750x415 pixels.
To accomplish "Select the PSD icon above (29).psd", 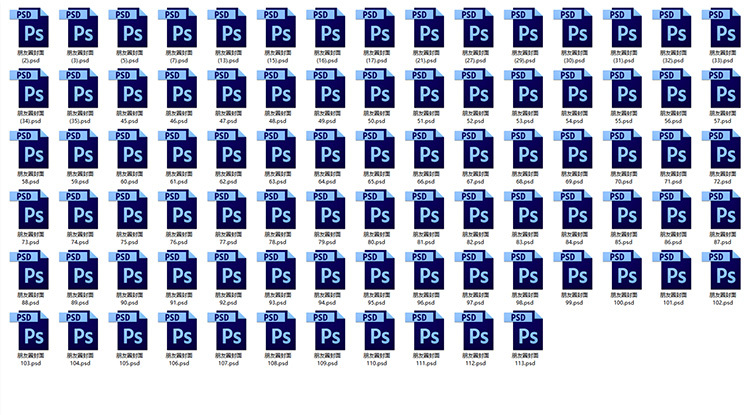I will pyautogui.click(x=524, y=27).
